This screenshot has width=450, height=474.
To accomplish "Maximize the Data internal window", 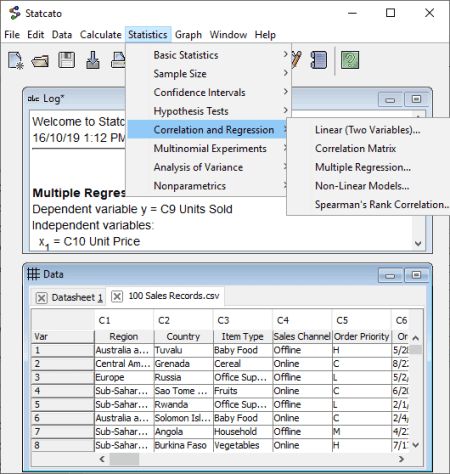I will coord(416,275).
